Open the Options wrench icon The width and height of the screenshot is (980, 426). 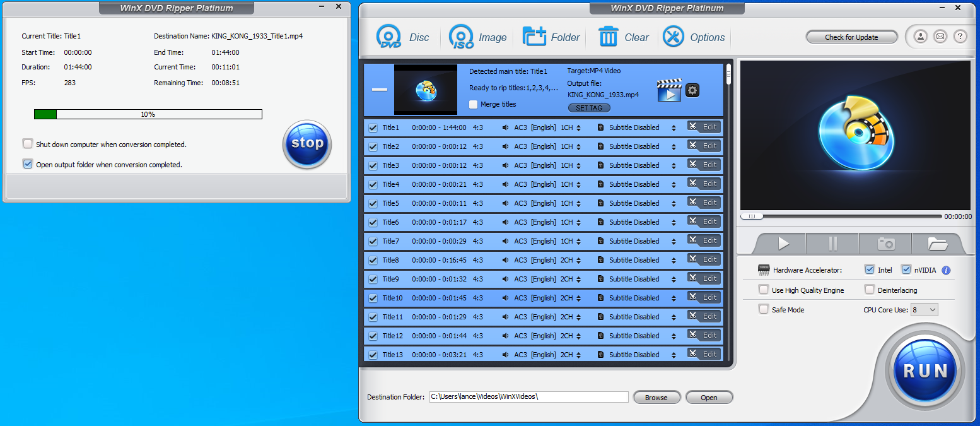pyautogui.click(x=694, y=37)
